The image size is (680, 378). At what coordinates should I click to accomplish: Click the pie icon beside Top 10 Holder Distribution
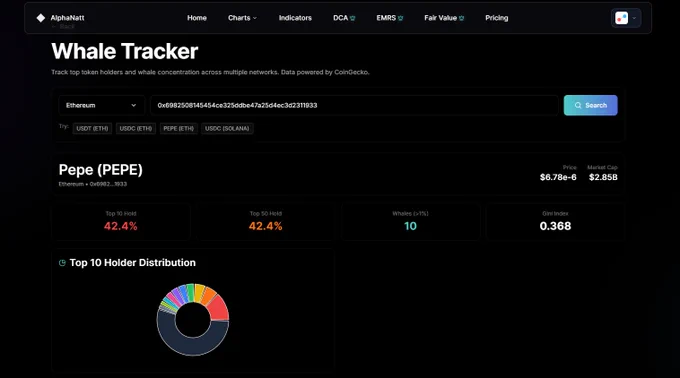pos(62,263)
